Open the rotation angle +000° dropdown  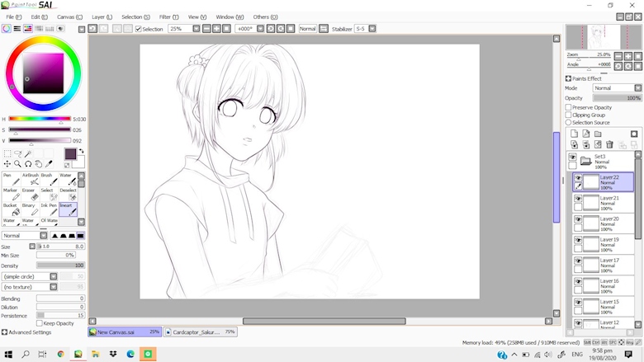tap(260, 29)
